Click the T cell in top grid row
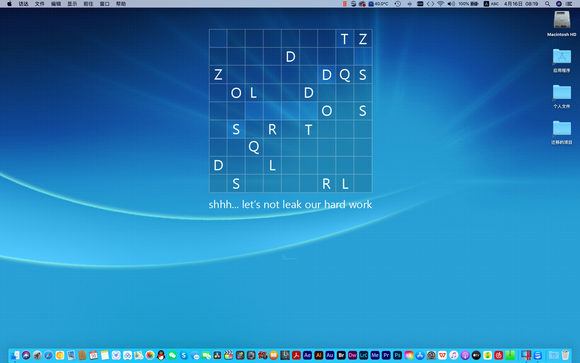The width and height of the screenshot is (580, 363). click(x=345, y=38)
